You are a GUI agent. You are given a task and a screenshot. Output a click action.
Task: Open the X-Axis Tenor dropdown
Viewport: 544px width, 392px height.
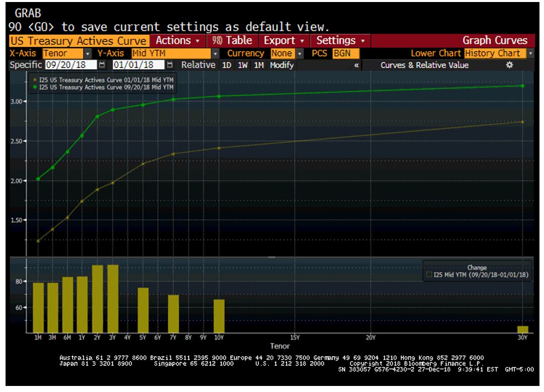tap(88, 53)
